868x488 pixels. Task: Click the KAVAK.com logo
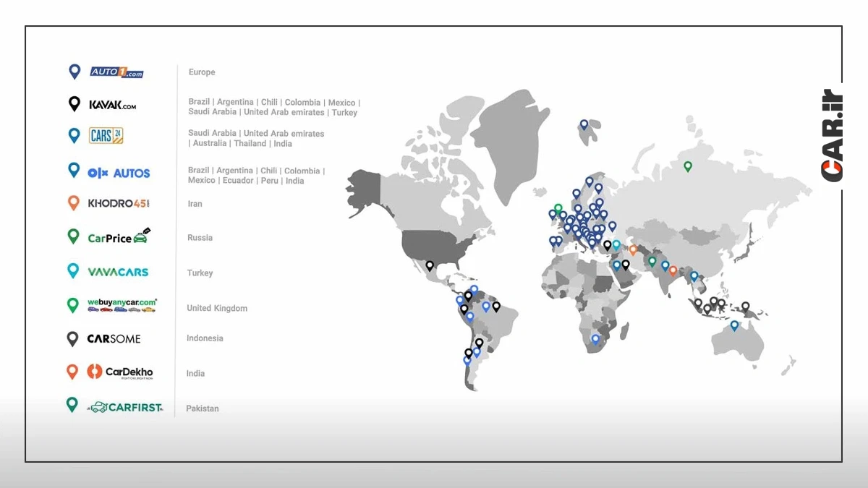tap(112, 105)
